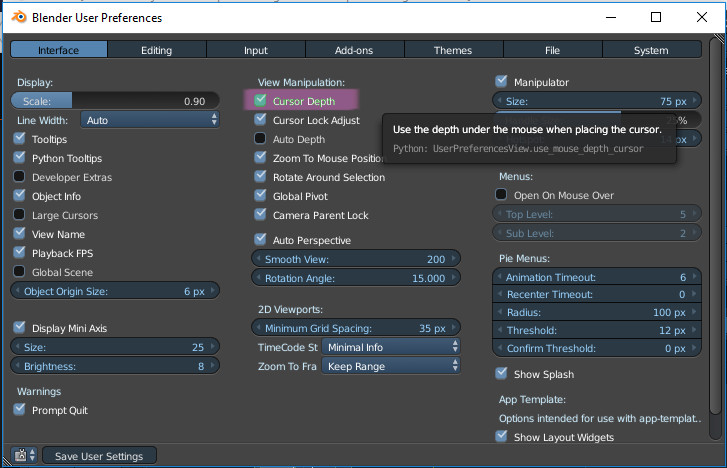Toggle Zoom To Mouse Position
727x468 pixels.
tap(261, 158)
